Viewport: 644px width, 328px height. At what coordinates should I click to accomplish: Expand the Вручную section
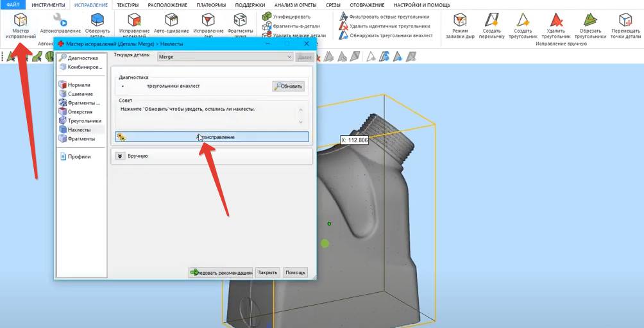(120, 156)
